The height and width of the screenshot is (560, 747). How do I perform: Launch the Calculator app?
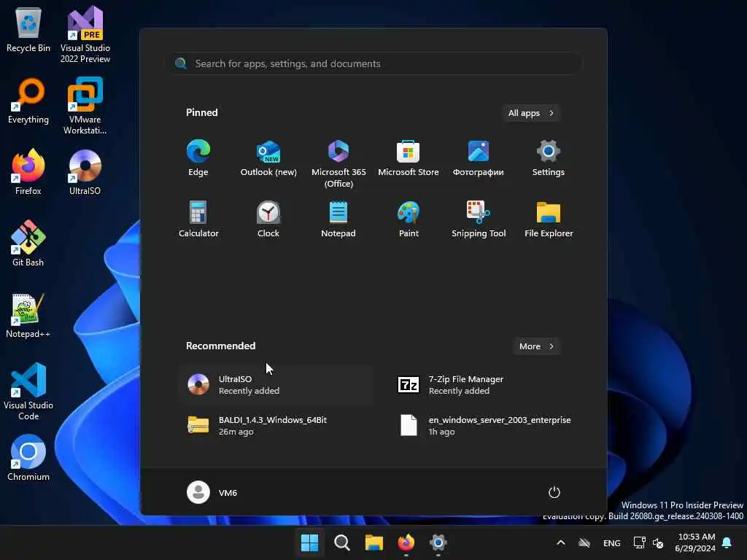coord(198,219)
